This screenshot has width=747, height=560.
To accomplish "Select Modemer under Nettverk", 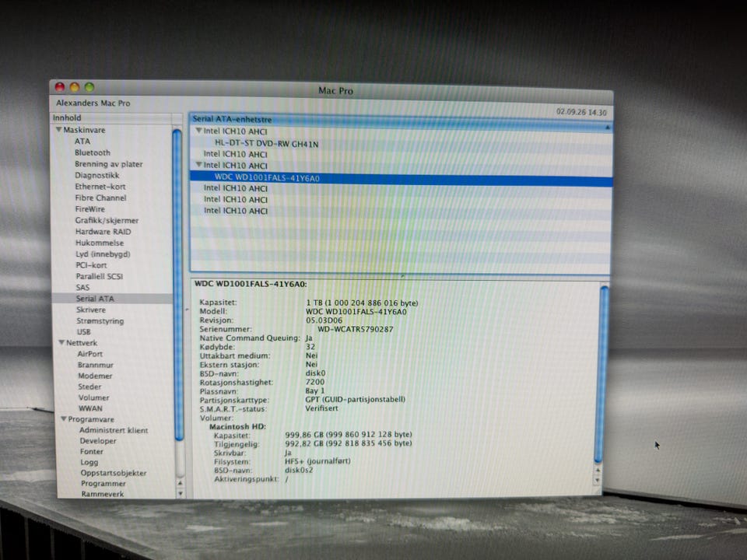I will (95, 376).
